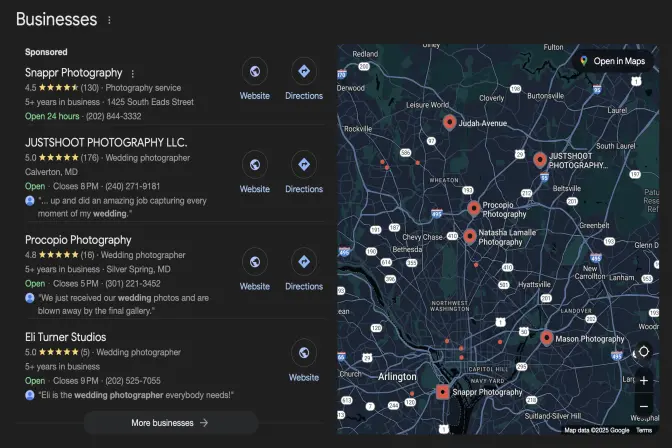Screen dimensions: 672x448
Task: Click the Website label under Snappr Photography
Action: (x=255, y=96)
